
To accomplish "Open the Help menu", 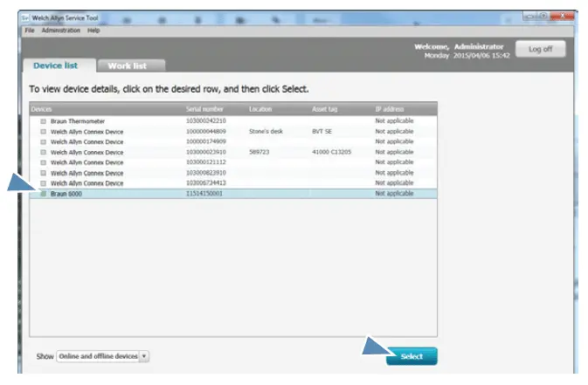I will [93, 31].
